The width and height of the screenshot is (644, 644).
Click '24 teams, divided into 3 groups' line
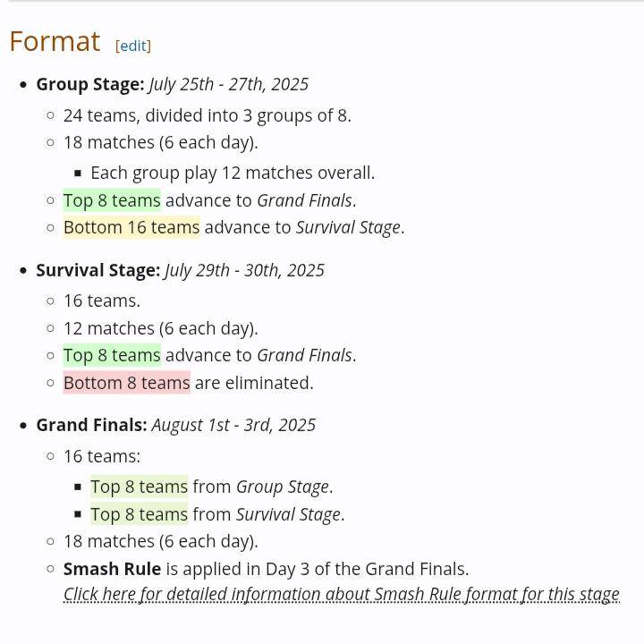click(208, 115)
